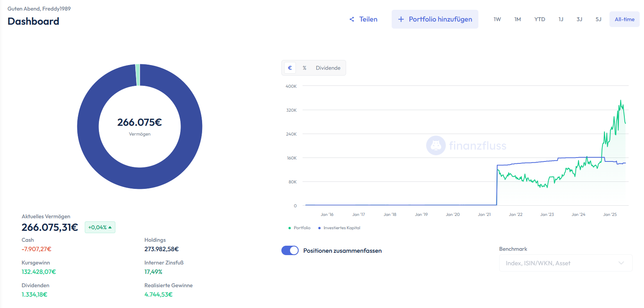
Task: Toggle Portfolio series via green legend dot
Action: pos(290,228)
